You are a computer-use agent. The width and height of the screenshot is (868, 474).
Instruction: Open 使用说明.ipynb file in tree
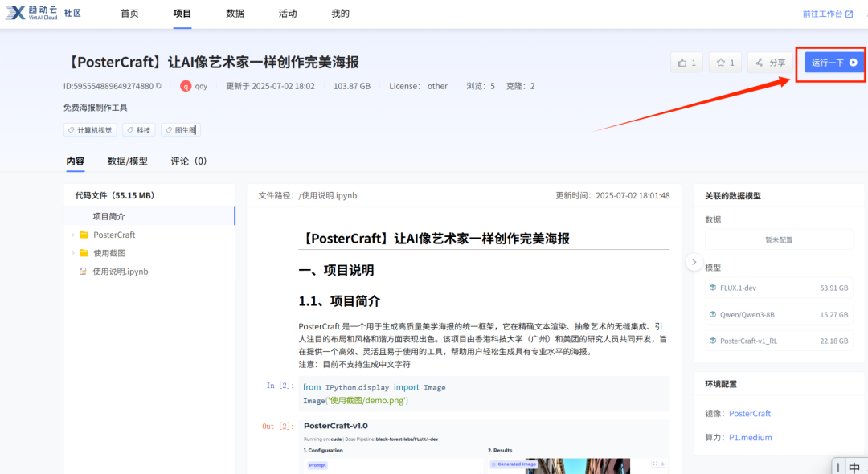coord(120,272)
